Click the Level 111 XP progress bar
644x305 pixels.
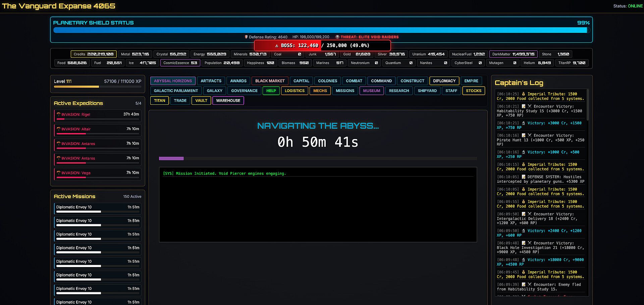pyautogui.click(x=98, y=87)
